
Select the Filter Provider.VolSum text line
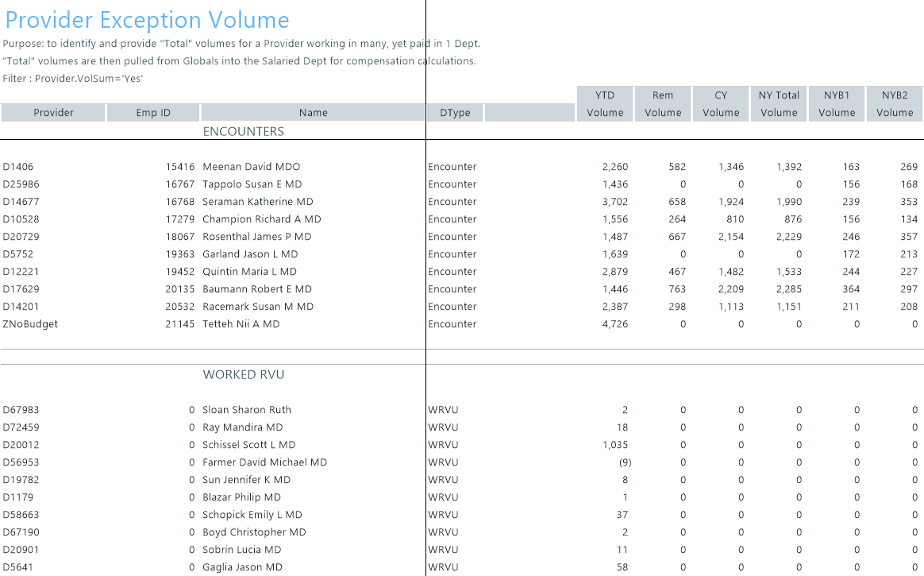73,79
